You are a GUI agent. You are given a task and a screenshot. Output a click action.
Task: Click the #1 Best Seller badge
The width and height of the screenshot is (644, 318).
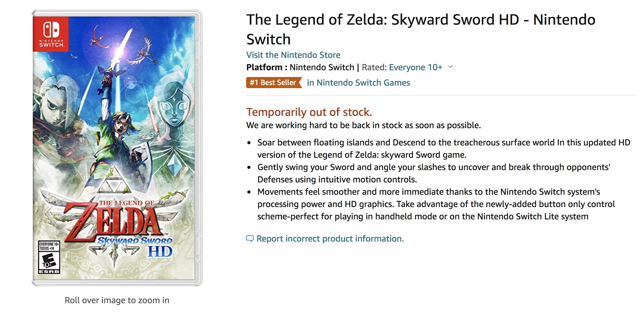(273, 83)
